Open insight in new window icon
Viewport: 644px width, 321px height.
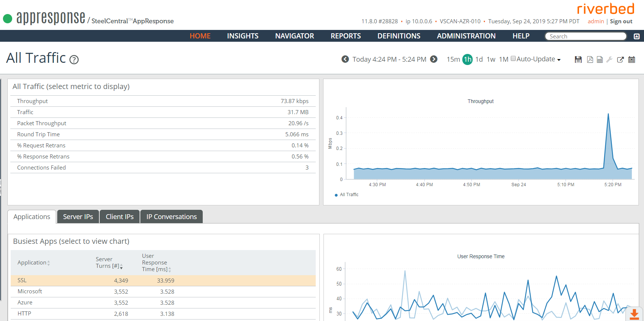(x=620, y=59)
